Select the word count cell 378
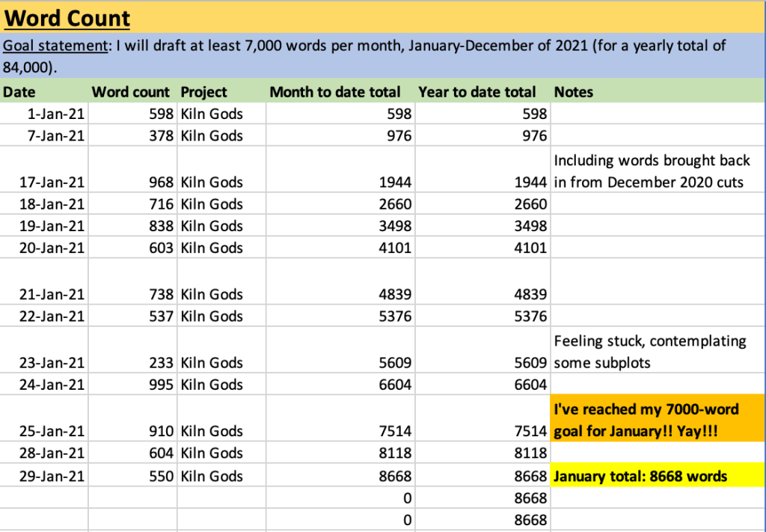The image size is (766, 532). (132, 135)
